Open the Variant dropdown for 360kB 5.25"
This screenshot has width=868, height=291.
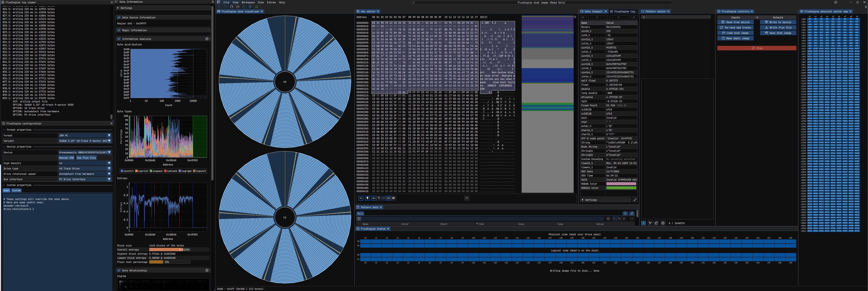coord(85,141)
